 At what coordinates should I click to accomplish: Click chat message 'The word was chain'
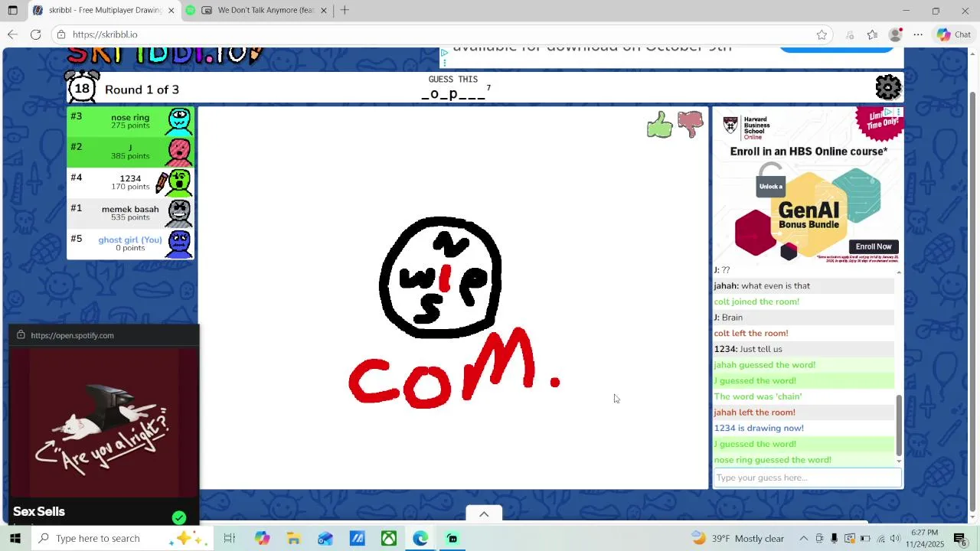coord(758,396)
